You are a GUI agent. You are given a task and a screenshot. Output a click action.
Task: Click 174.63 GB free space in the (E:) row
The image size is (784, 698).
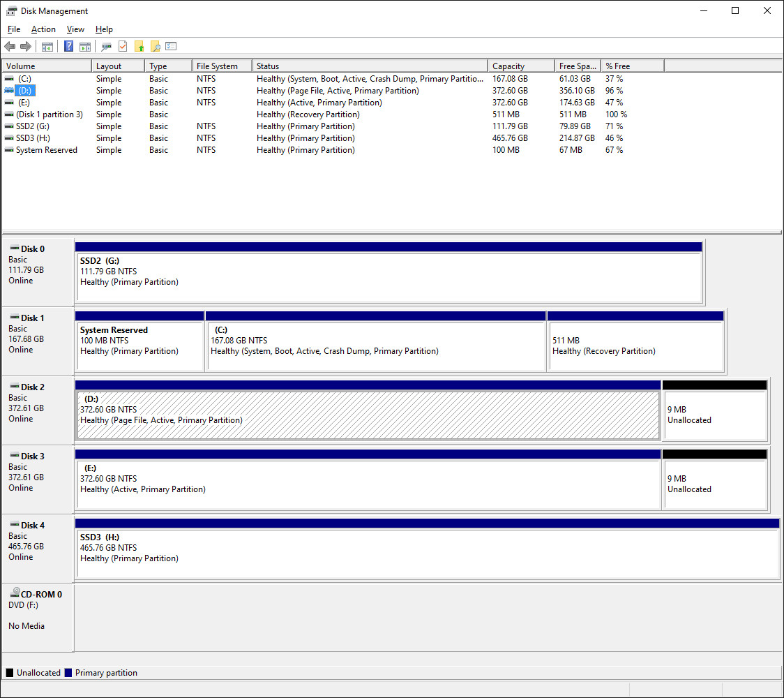click(x=577, y=103)
